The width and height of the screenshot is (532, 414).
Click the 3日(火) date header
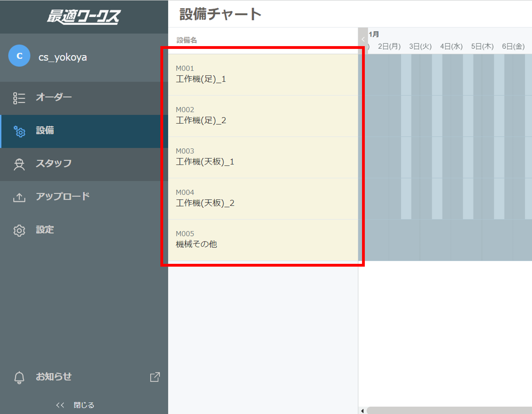click(420, 46)
